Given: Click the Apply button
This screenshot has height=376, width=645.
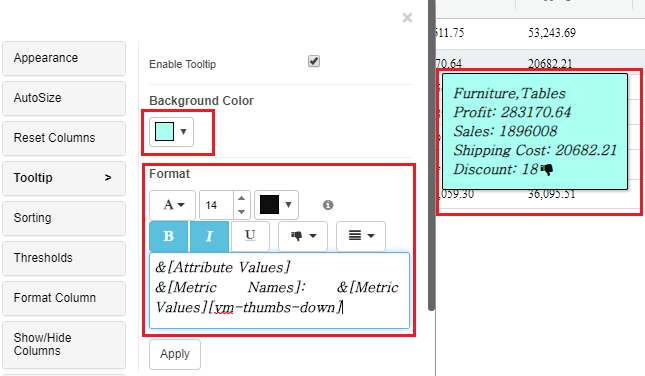Looking at the screenshot, I should pyautogui.click(x=175, y=354).
